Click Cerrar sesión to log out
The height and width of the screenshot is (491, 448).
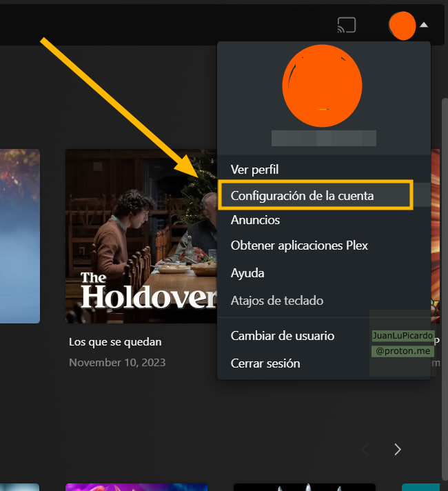coord(265,363)
